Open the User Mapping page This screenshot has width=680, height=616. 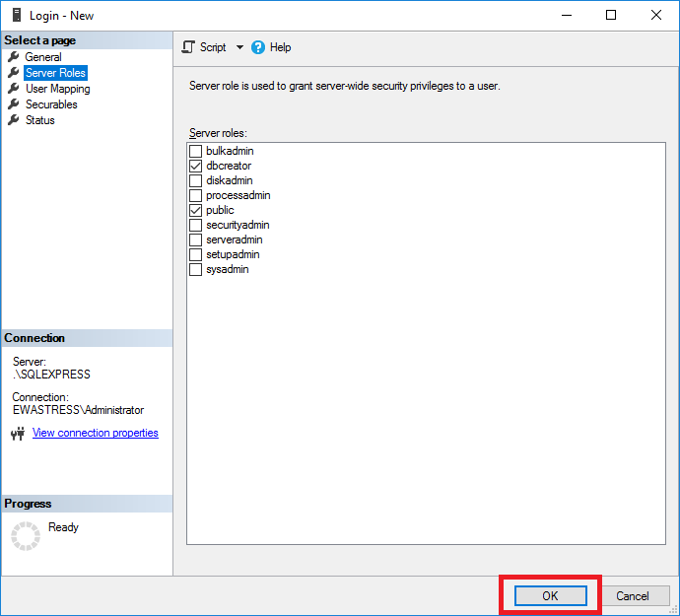57,89
